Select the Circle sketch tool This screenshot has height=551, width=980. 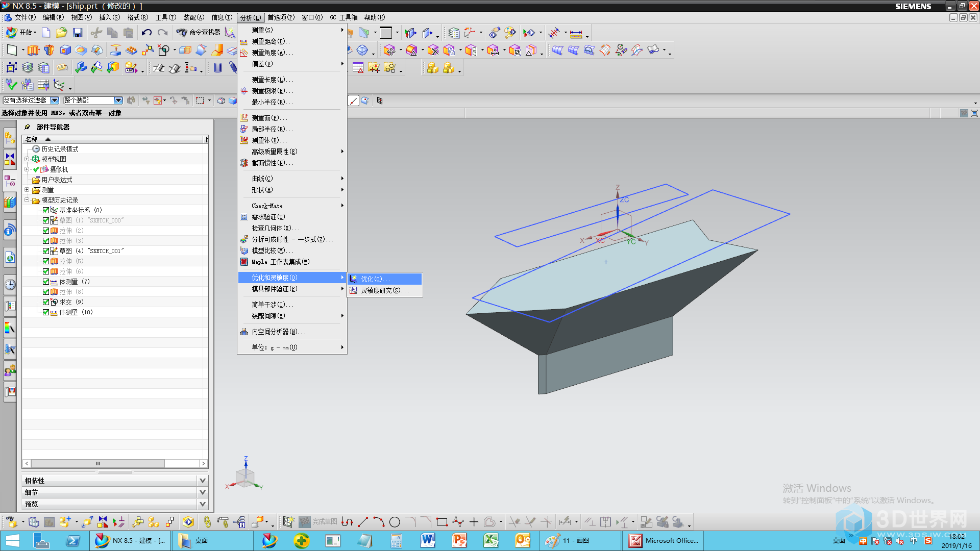[395, 522]
